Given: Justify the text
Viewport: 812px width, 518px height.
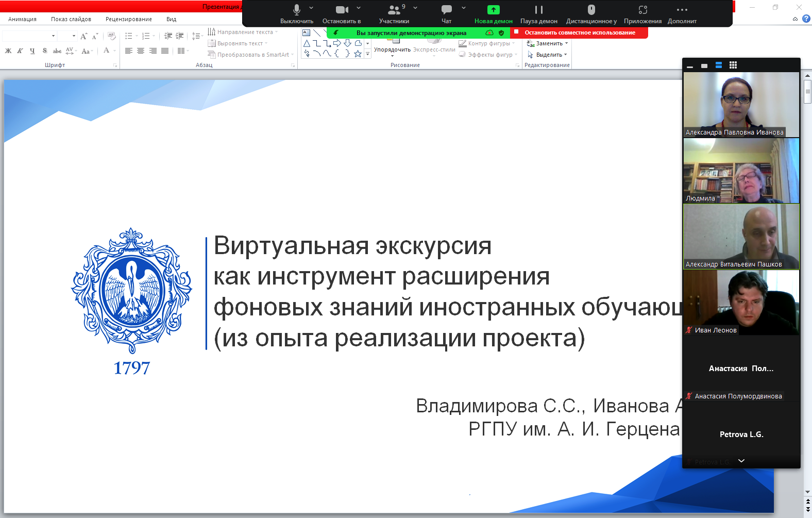Looking at the screenshot, I should [165, 51].
